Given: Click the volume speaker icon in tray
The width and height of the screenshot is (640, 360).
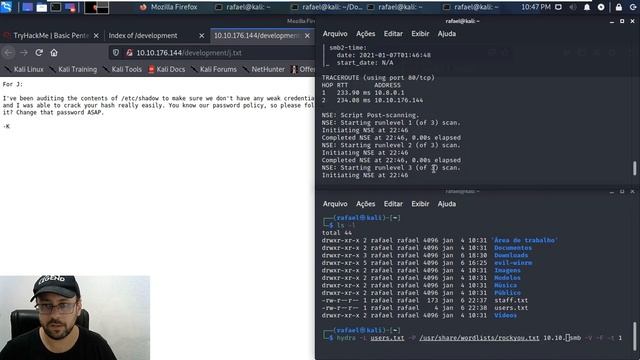Looking at the screenshot, I should point(573,7).
